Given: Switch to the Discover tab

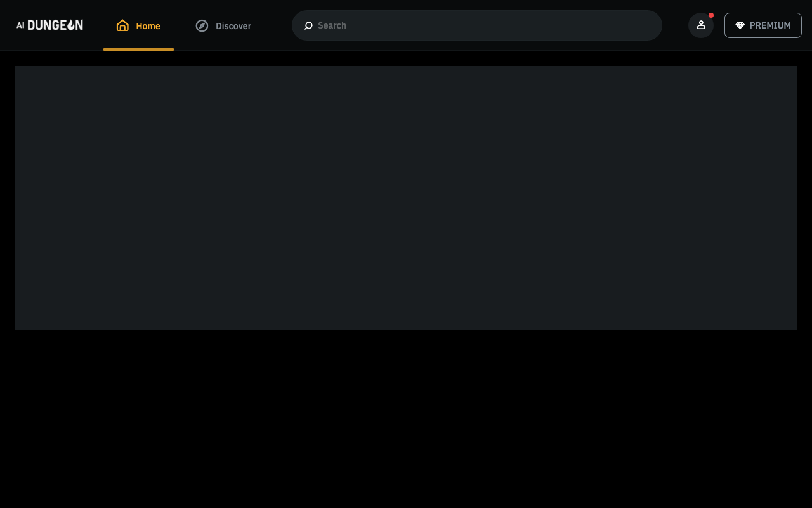Looking at the screenshot, I should (x=223, y=25).
